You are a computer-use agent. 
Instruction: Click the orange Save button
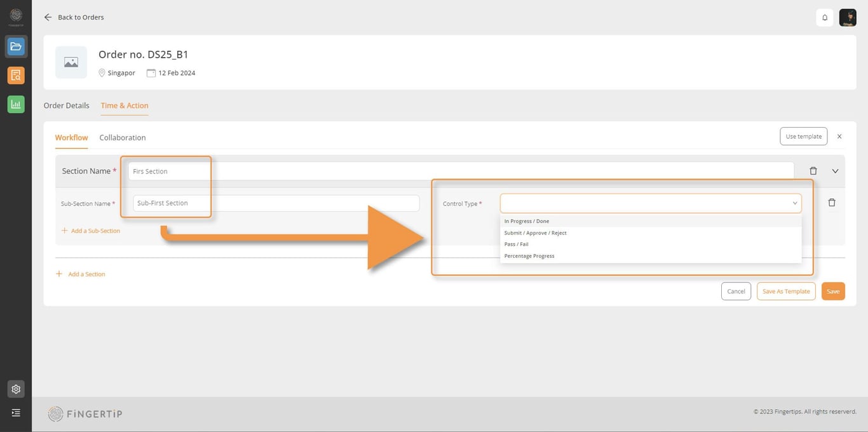coord(833,291)
